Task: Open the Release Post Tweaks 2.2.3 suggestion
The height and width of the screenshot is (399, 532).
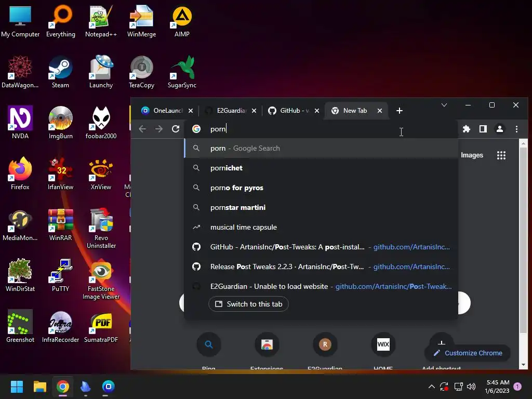Action: pos(321,267)
